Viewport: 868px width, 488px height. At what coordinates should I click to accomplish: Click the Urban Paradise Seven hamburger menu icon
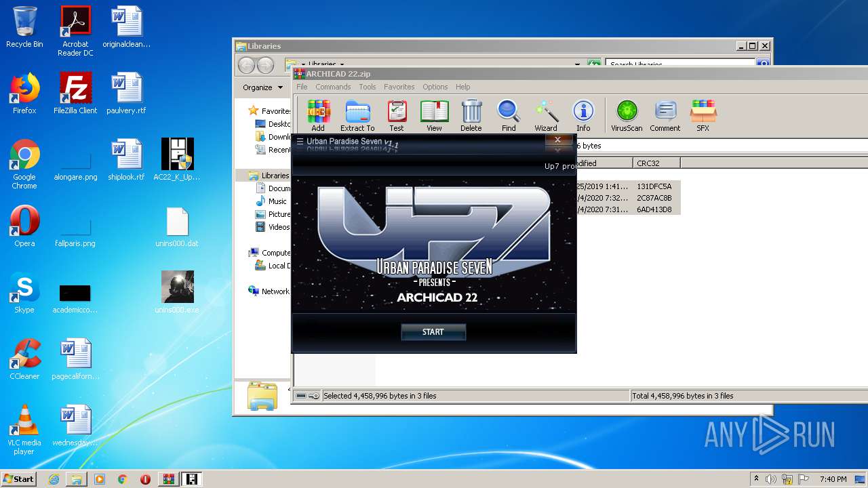(x=300, y=142)
